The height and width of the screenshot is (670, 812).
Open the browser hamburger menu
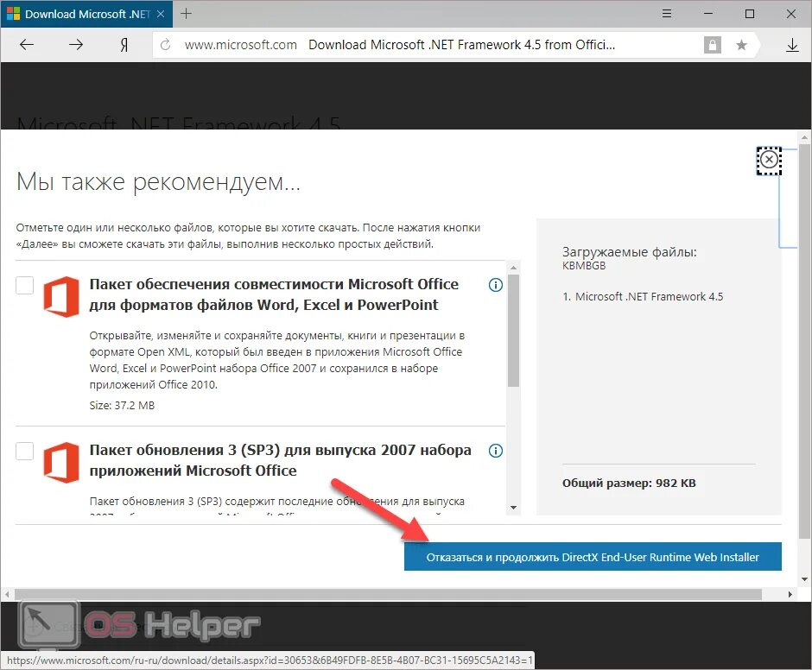[x=667, y=14]
